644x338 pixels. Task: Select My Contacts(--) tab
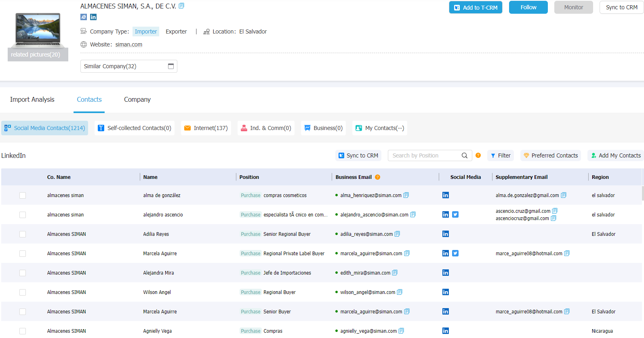point(380,128)
